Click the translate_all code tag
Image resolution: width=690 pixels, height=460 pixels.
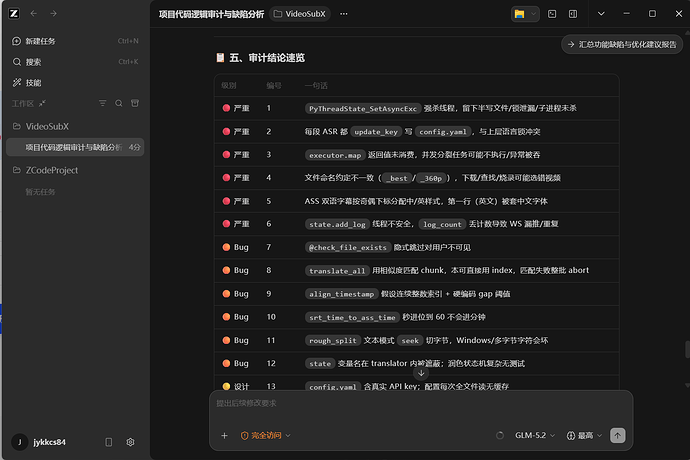click(x=337, y=271)
